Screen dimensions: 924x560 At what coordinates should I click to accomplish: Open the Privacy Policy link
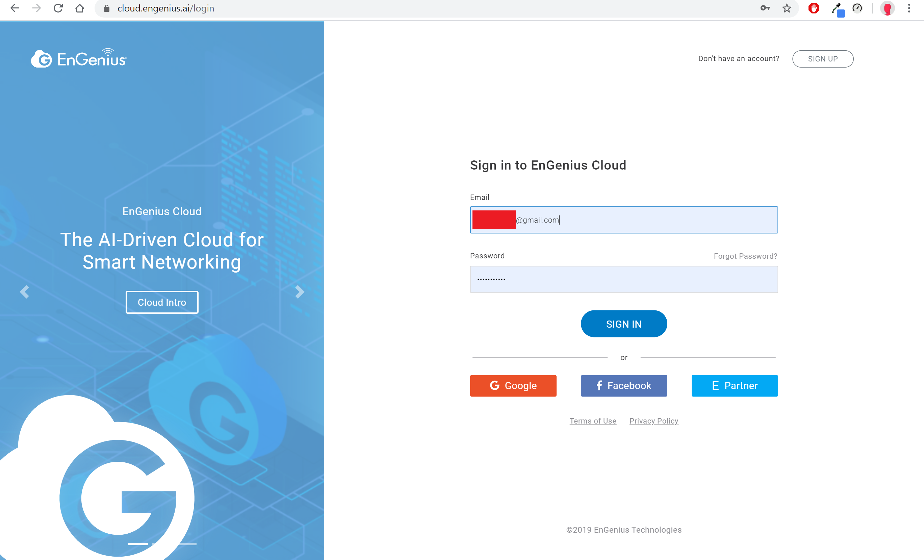coord(653,421)
